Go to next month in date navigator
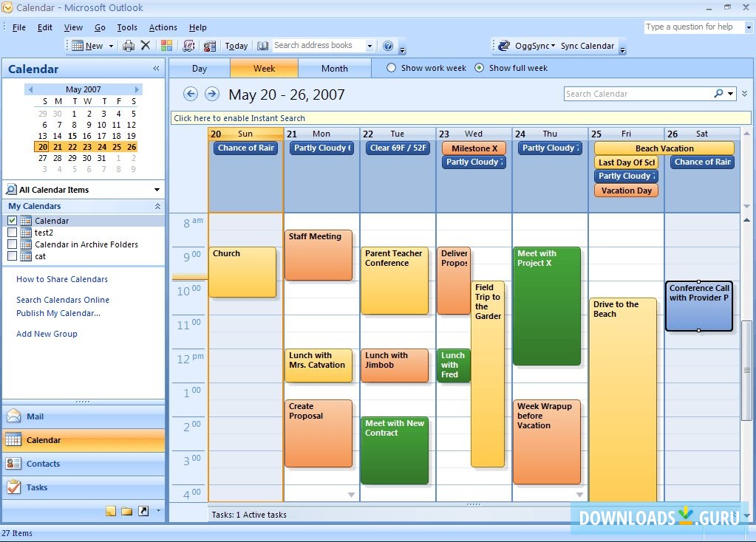 click(137, 89)
